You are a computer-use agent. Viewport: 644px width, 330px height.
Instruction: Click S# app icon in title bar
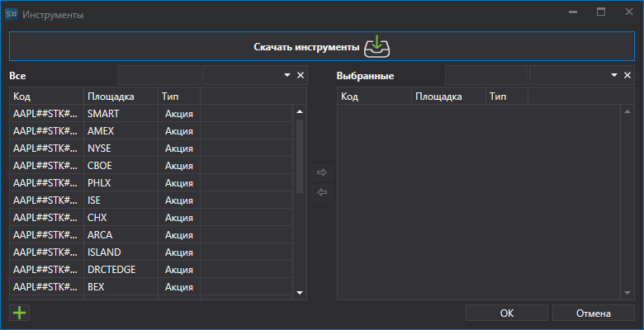tap(11, 14)
